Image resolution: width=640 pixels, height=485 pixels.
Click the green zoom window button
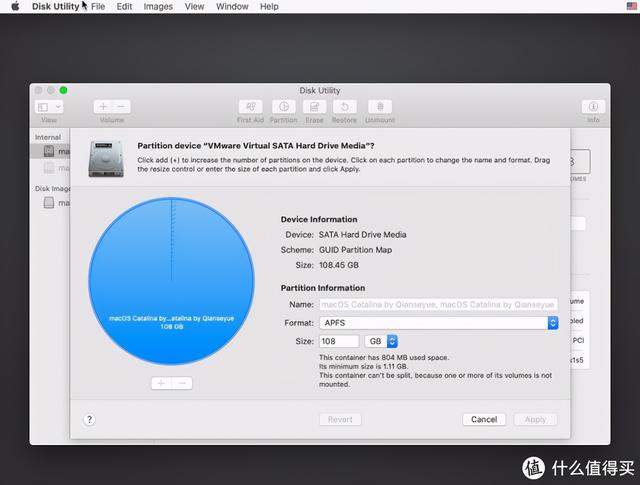coord(63,90)
